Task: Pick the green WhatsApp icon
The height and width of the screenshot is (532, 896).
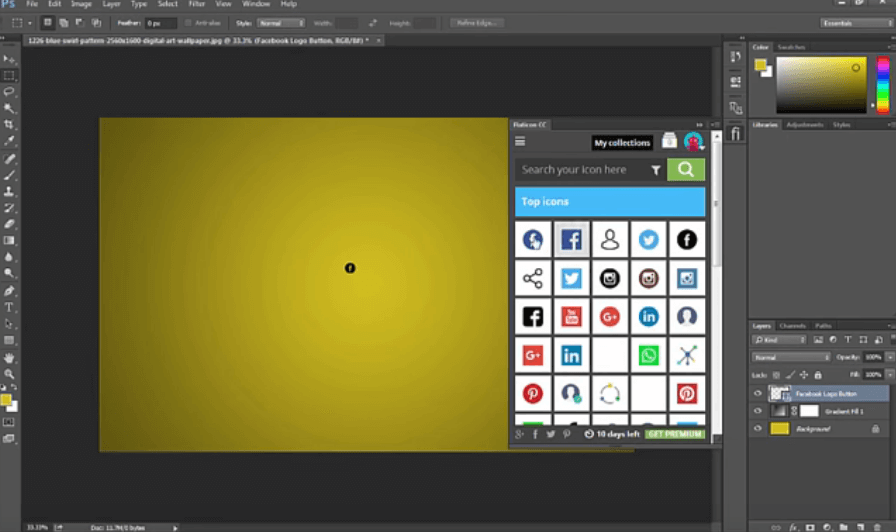Action: (x=649, y=355)
